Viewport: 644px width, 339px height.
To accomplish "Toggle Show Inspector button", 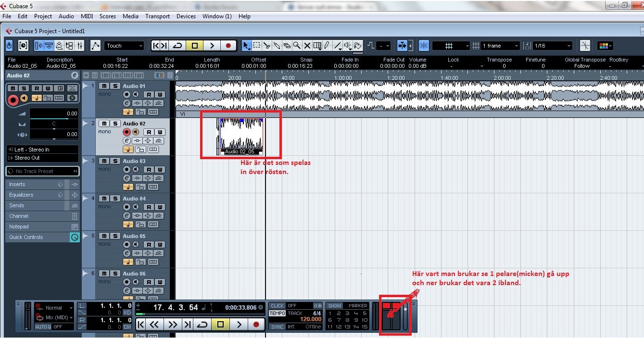I will pyautogui.click(x=39, y=46).
